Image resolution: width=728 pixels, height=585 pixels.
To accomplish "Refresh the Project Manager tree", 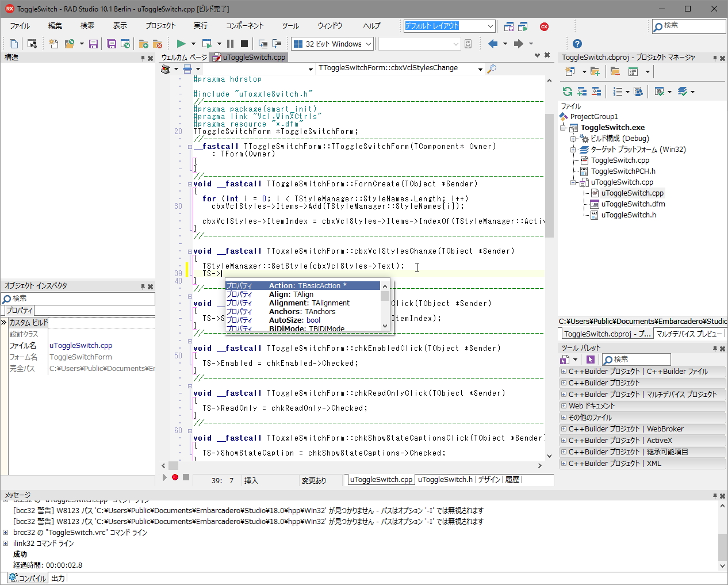I will tap(568, 91).
